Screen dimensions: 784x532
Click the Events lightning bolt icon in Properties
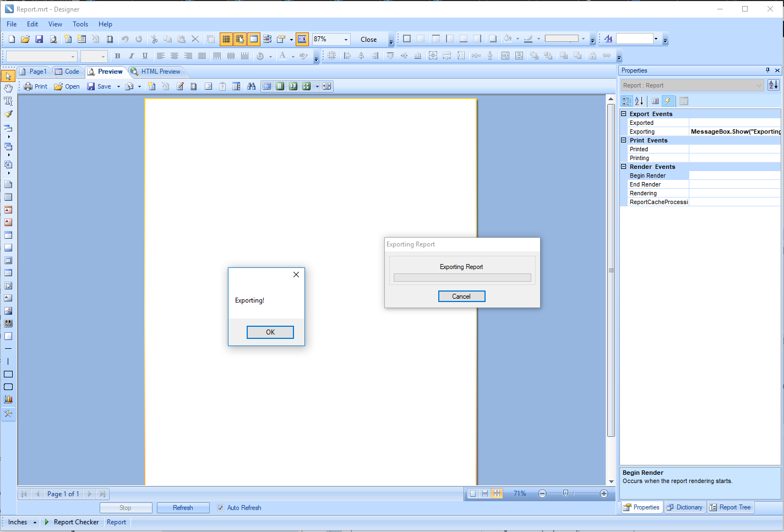click(668, 101)
